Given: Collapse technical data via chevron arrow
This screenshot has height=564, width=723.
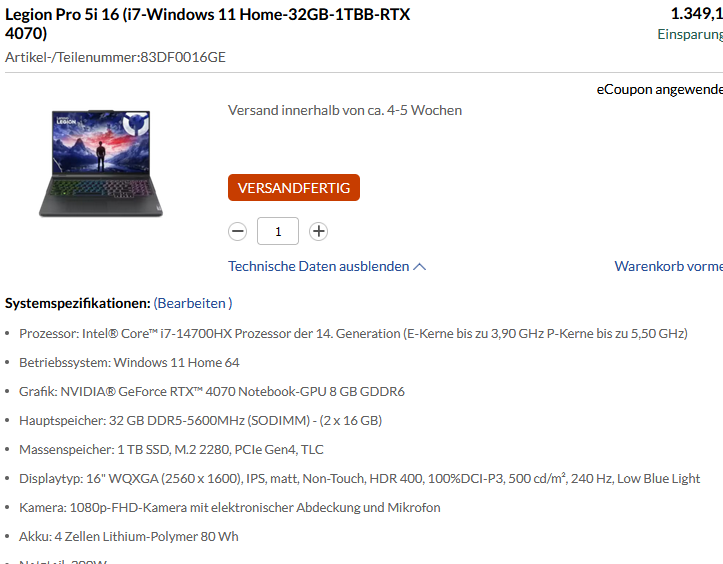Looking at the screenshot, I should coord(420,267).
